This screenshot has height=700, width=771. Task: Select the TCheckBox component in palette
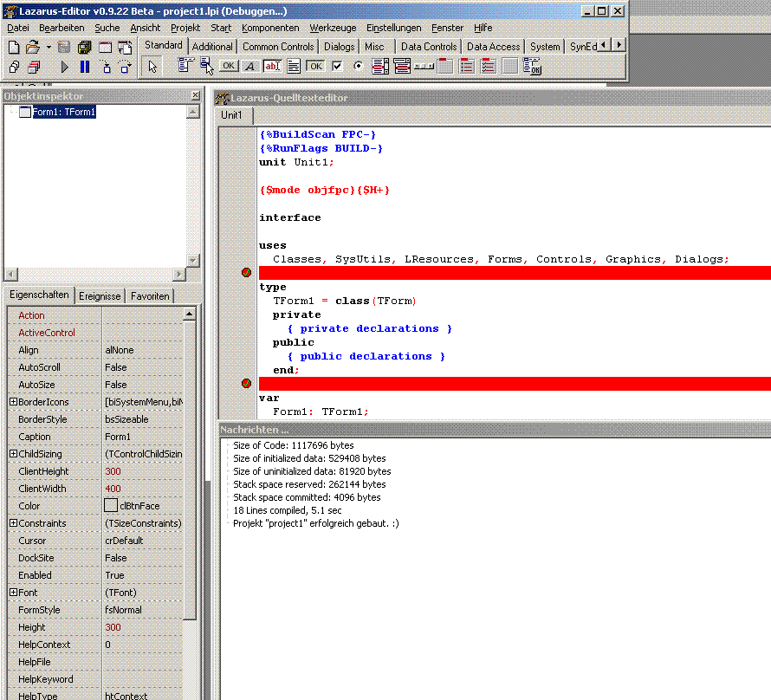point(337,66)
